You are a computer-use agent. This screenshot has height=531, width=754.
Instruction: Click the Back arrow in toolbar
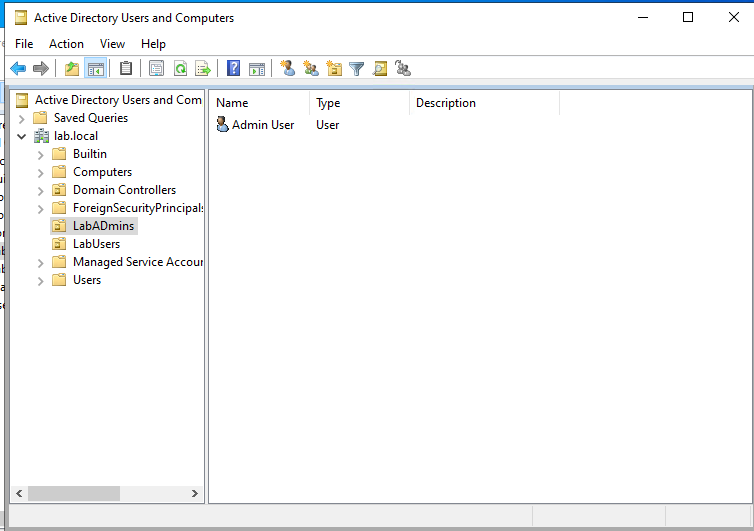click(x=18, y=69)
